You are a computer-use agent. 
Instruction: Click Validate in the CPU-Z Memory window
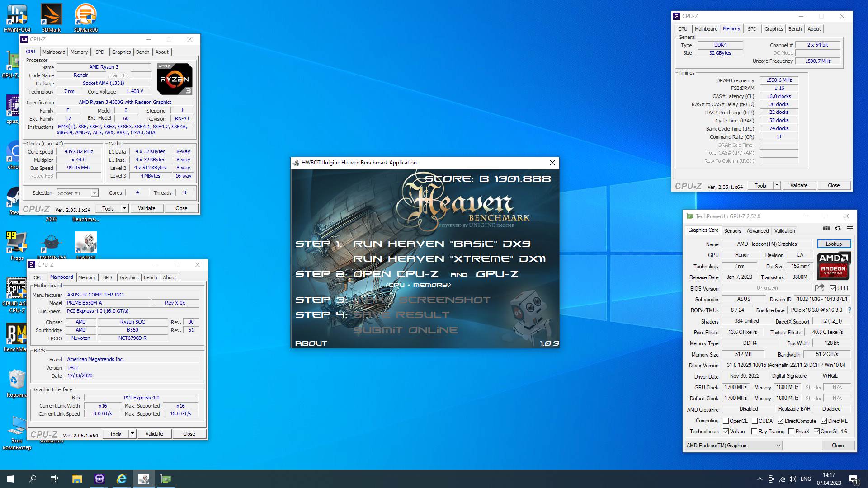click(x=799, y=185)
